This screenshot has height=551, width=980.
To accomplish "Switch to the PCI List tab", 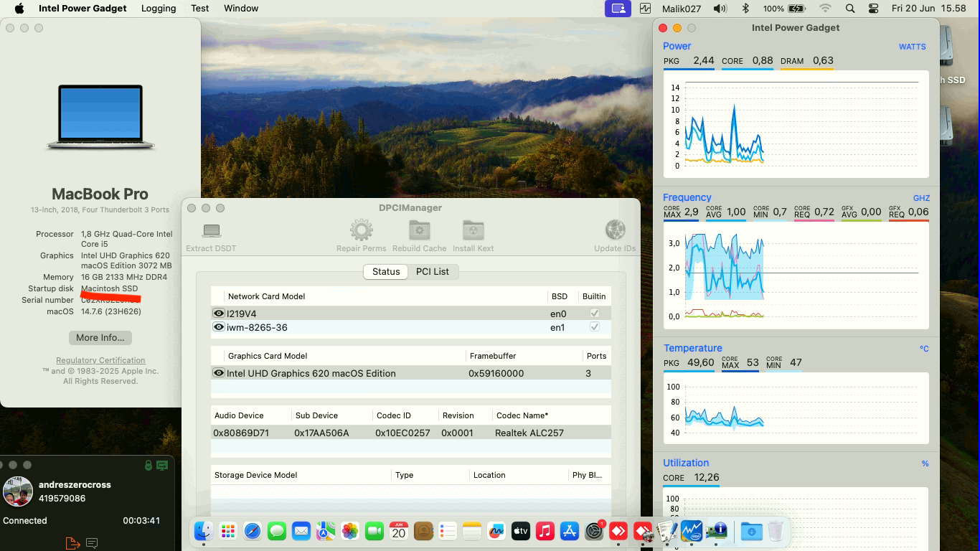I will coord(433,272).
